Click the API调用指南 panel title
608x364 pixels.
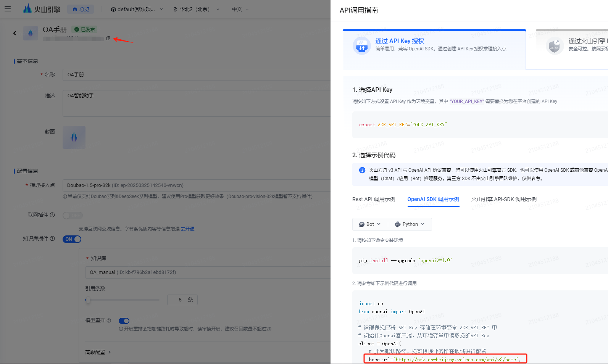point(359,10)
